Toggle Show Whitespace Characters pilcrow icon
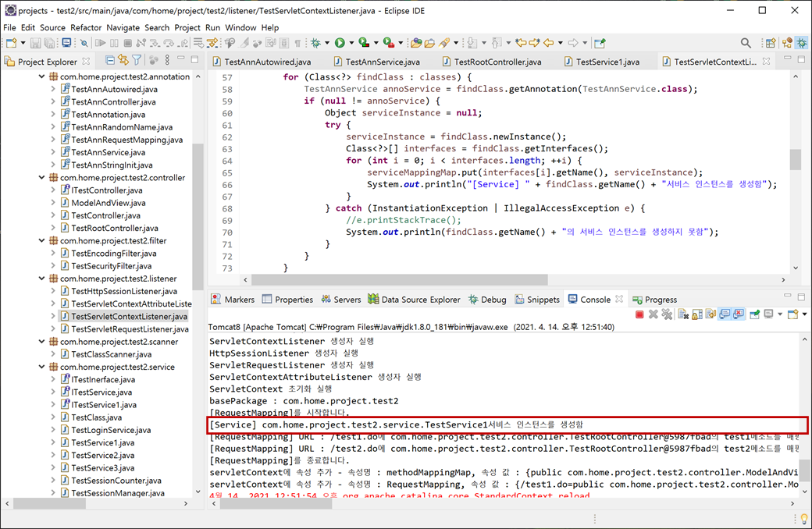Image resolution: width=812 pixels, height=529 pixels. pos(297,43)
